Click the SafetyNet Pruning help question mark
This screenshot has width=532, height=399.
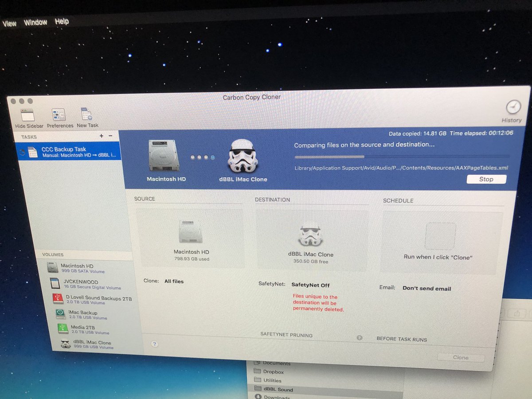tap(360, 337)
